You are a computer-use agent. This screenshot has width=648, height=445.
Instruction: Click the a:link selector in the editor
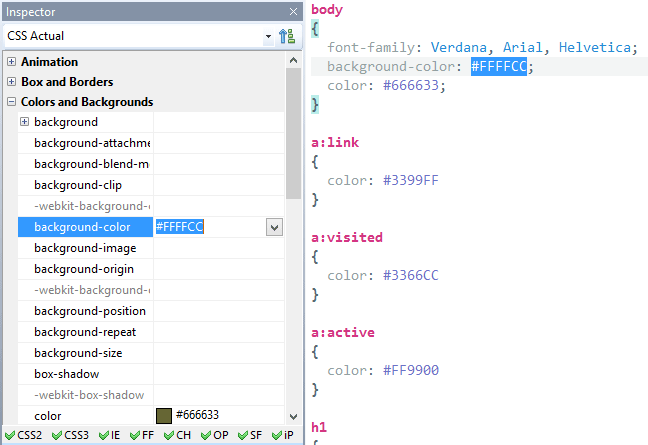click(335, 143)
